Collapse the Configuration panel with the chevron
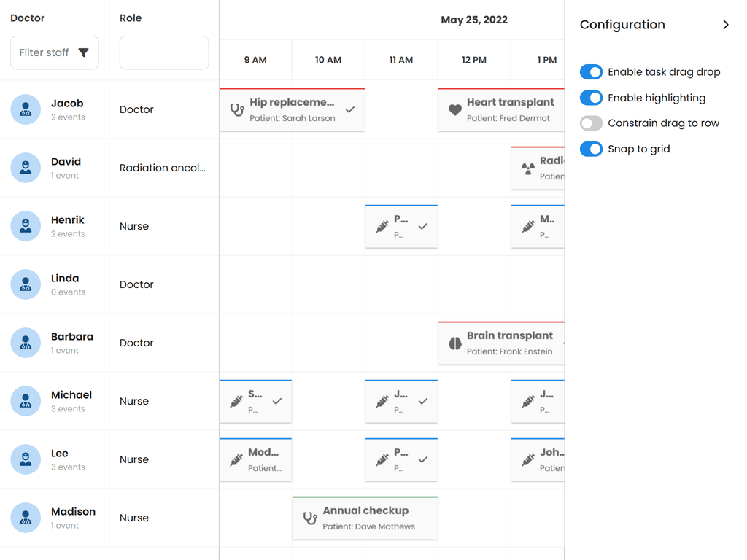The width and height of the screenshot is (747, 560). pyautogui.click(x=726, y=25)
